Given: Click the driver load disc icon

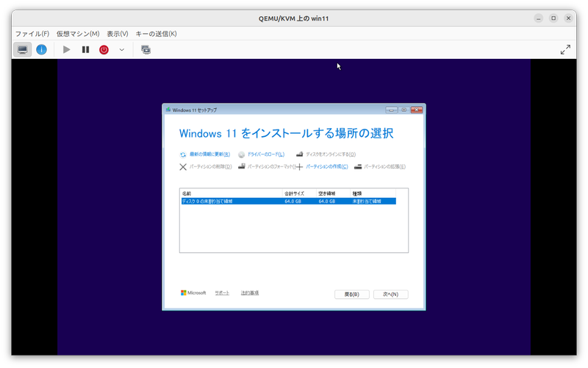Looking at the screenshot, I should 242,155.
